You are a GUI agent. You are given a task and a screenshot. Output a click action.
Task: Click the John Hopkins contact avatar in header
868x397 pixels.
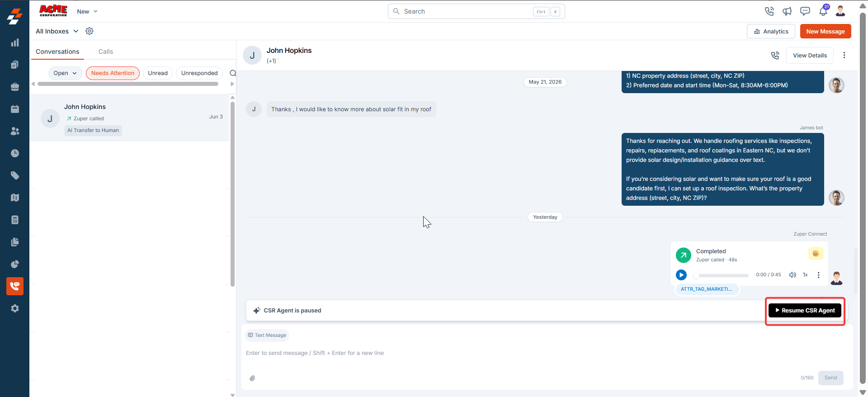(252, 56)
